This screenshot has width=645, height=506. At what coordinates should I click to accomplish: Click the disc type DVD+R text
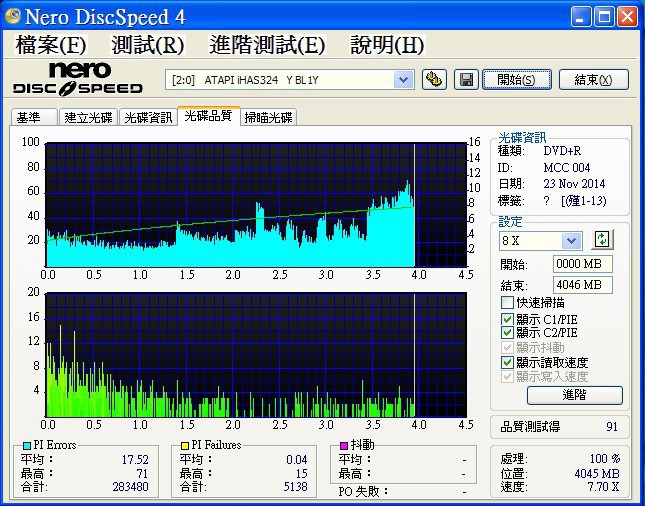pyautogui.click(x=562, y=151)
